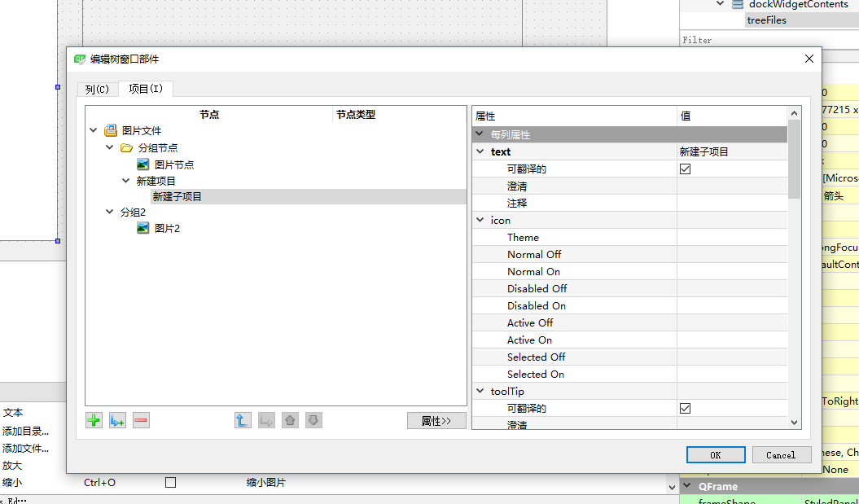This screenshot has height=504, width=859.
Task: Select treeFiles in object inspector
Action: point(766,20)
